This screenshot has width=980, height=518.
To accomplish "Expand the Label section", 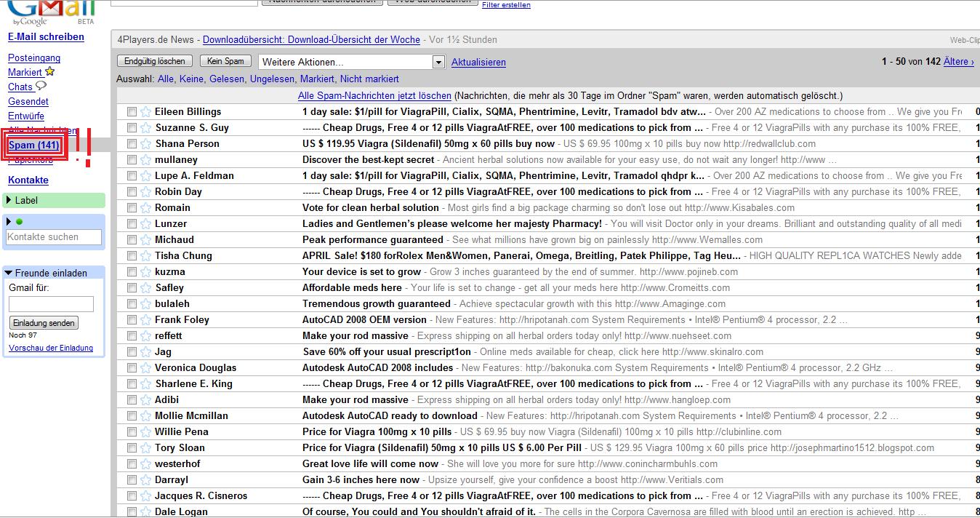I will [9, 200].
